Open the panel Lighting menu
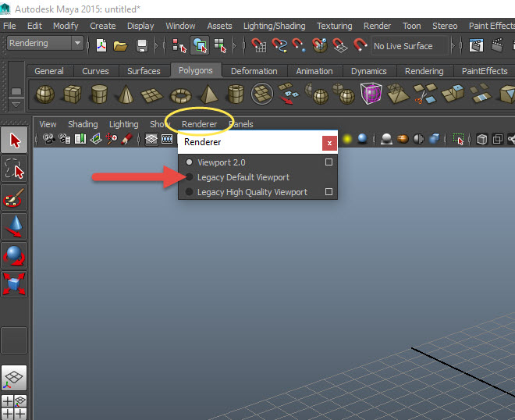515x420 pixels. 123,124
